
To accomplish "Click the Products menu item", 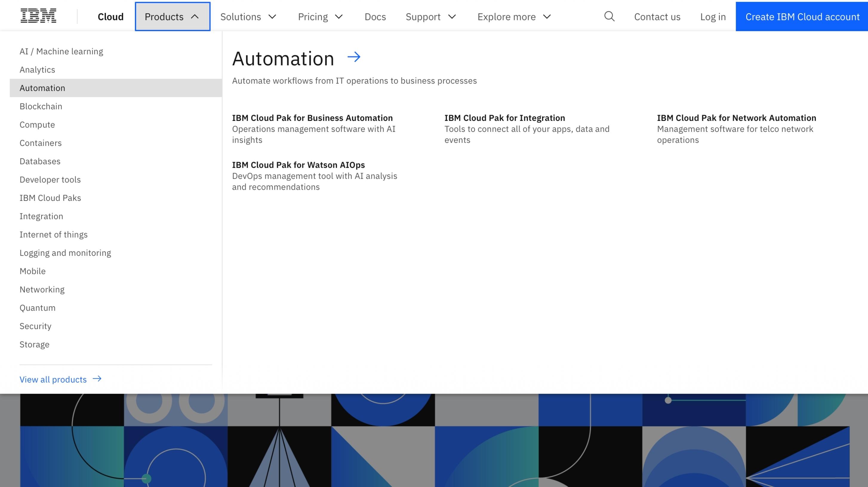I will [x=172, y=16].
